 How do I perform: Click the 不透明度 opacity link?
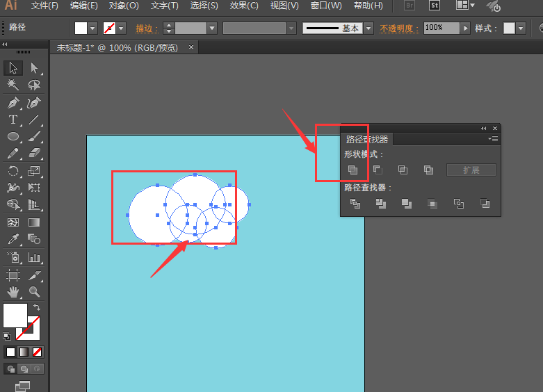[x=398, y=28]
